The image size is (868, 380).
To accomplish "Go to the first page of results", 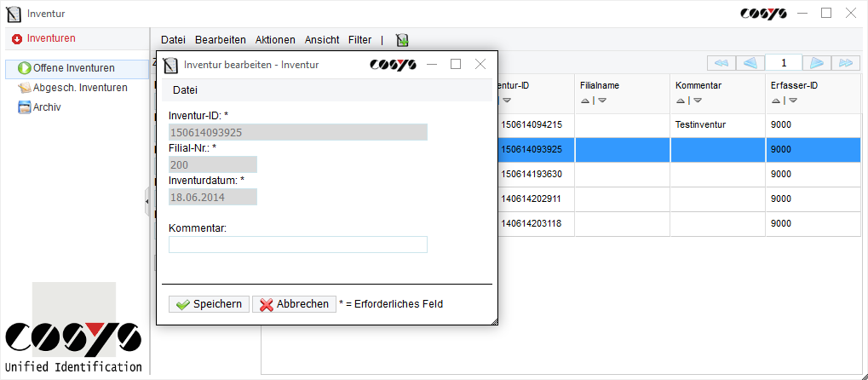I will [x=721, y=63].
